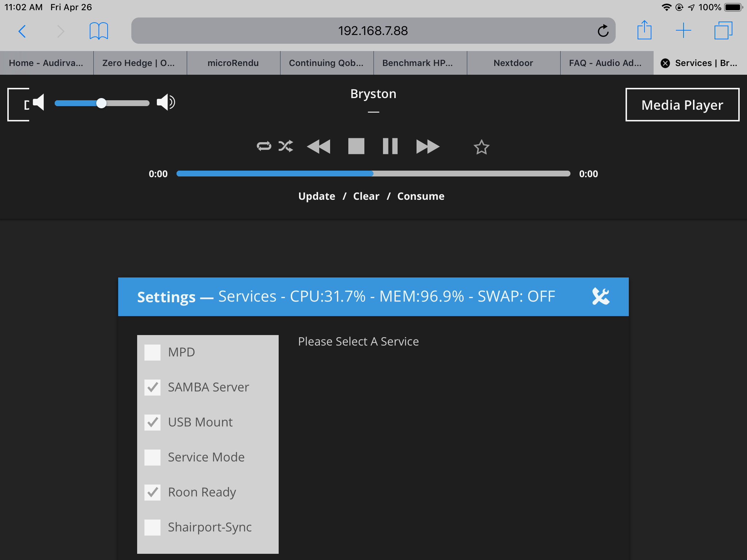Viewport: 747px width, 560px height.
Task: Skip back with rewind button
Action: [318, 147]
